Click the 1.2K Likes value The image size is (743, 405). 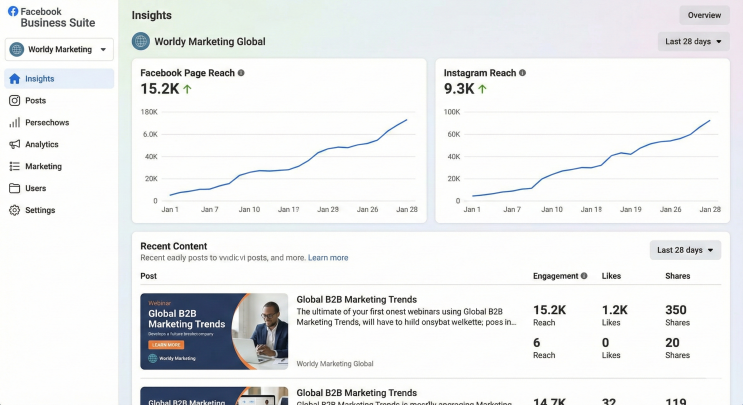[x=615, y=310]
